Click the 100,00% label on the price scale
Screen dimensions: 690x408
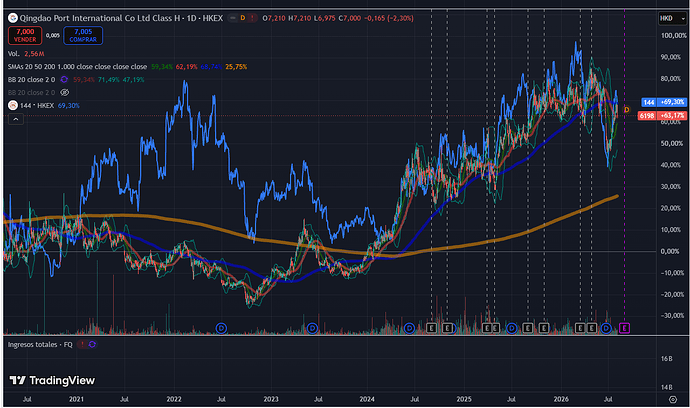click(673, 36)
